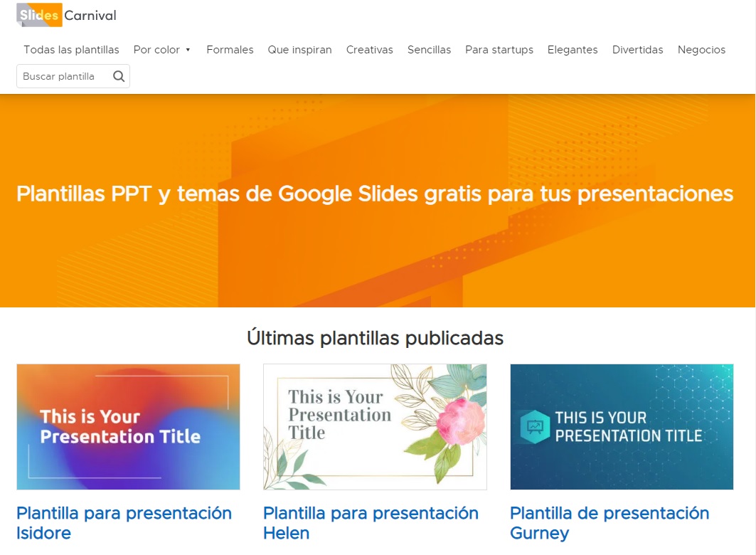The height and width of the screenshot is (555, 756).
Task: Click the SlidesCarnival logo
Action: [67, 15]
